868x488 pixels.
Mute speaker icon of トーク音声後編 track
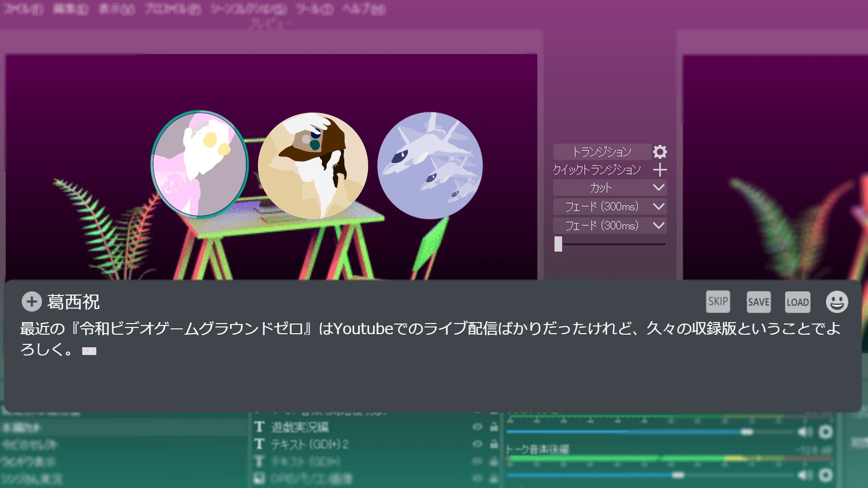click(x=805, y=475)
